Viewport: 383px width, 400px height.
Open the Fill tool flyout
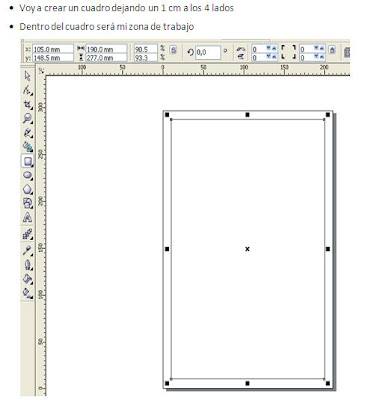tap(28, 279)
